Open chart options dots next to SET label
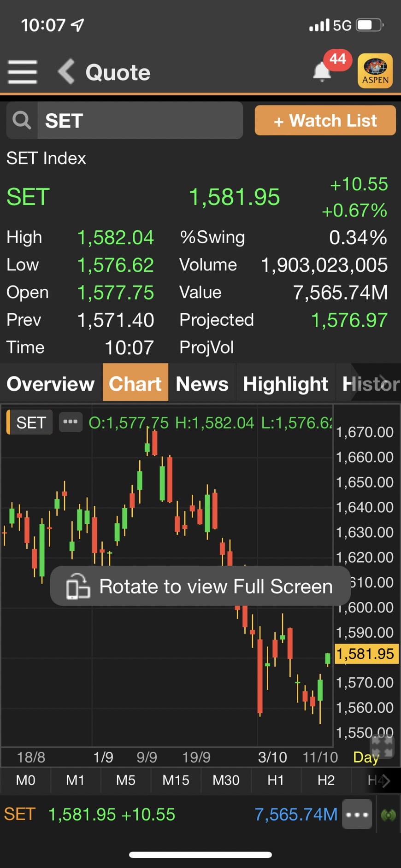 tap(70, 422)
